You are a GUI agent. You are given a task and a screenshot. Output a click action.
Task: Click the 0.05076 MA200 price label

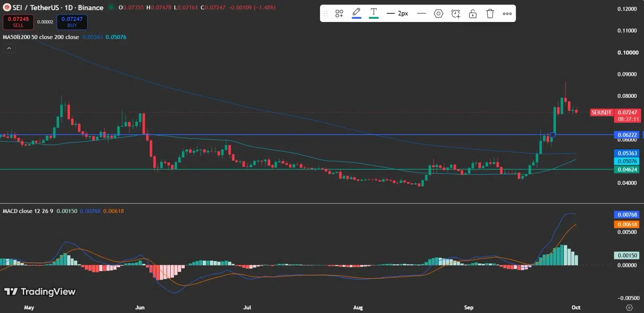click(x=627, y=161)
